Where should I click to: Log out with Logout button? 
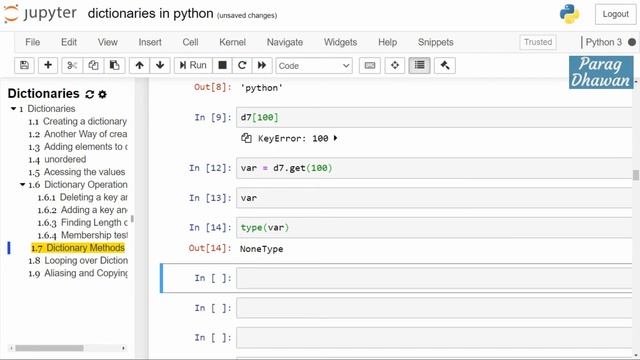pos(616,14)
